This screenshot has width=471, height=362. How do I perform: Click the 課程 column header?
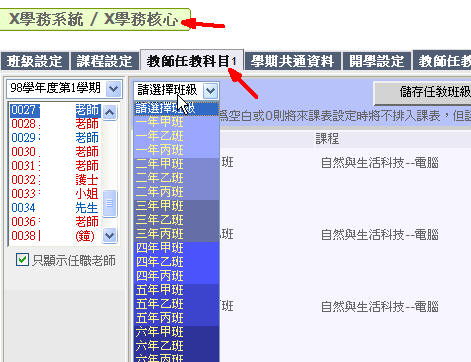click(327, 139)
